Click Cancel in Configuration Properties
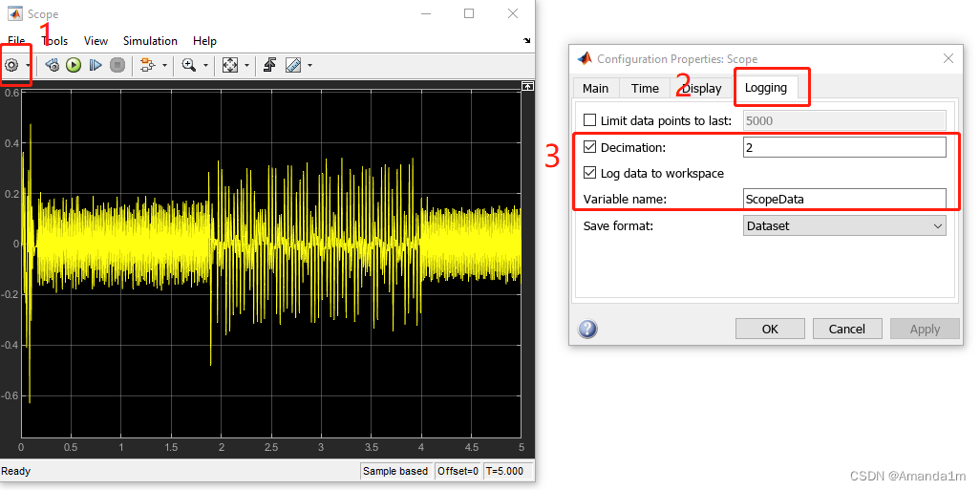Image resolution: width=980 pixels, height=490 pixels. (847, 329)
